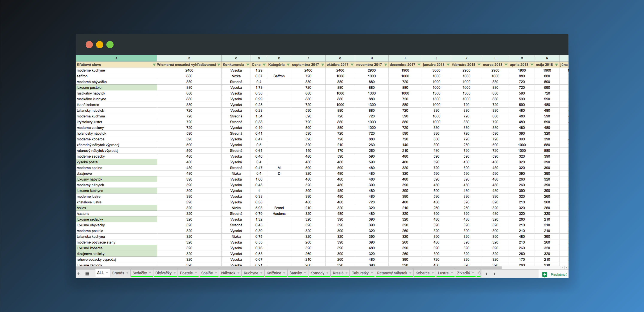Open the septembra 2017 filter icon
Image resolution: width=644 pixels, height=312 pixels.
click(x=322, y=64)
